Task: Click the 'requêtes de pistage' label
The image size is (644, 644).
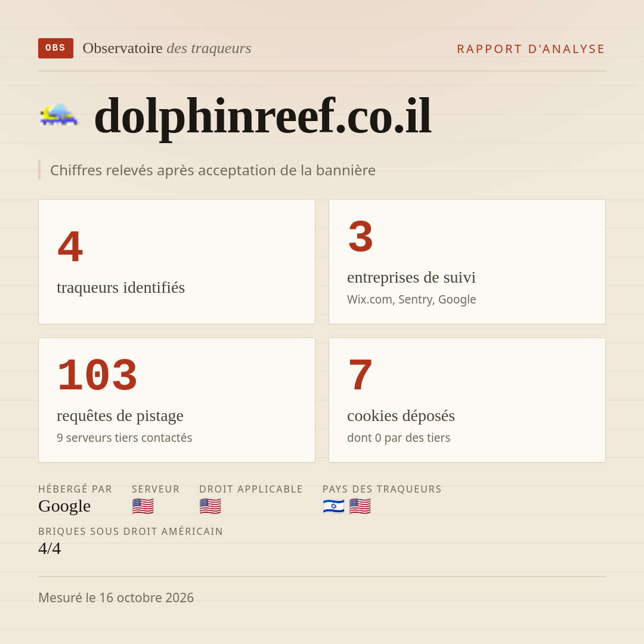Action: pyautogui.click(x=120, y=416)
